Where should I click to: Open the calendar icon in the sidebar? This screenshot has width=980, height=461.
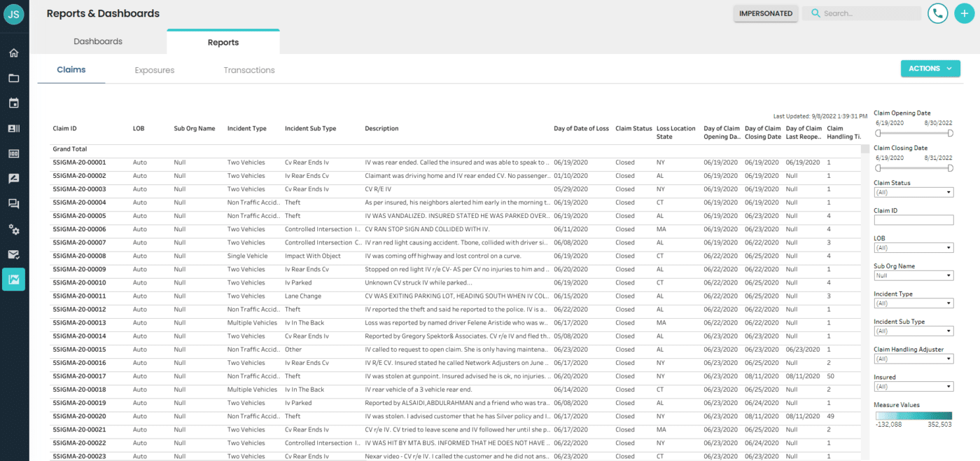[x=14, y=102]
